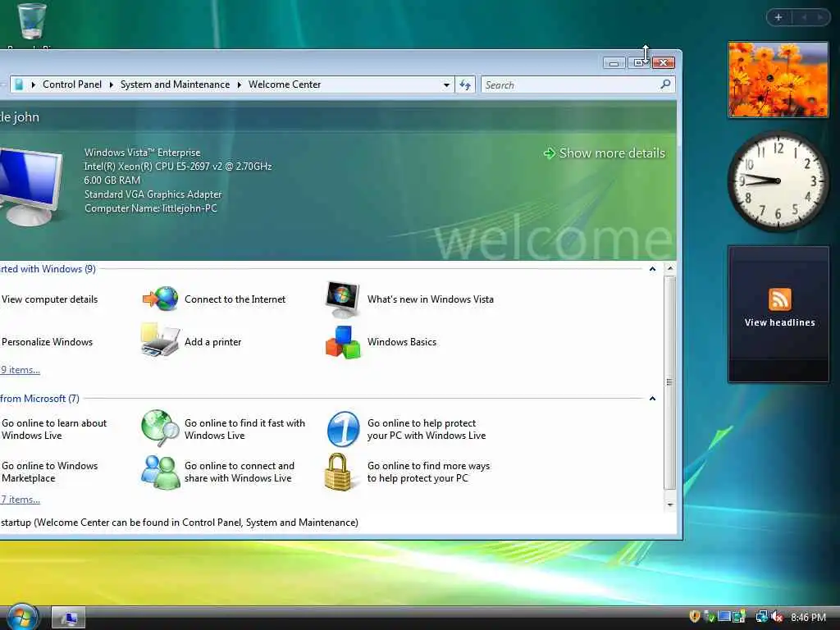This screenshot has width=840, height=630.
Task: Click the find it fast magnifier globe icon
Action: click(160, 428)
